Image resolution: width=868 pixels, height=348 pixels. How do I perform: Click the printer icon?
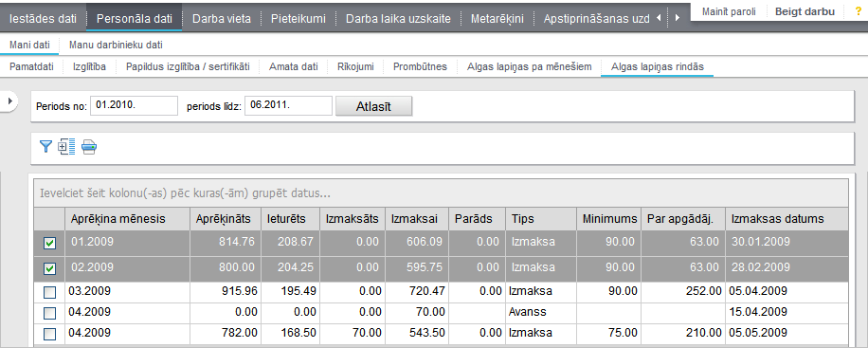tap(89, 147)
